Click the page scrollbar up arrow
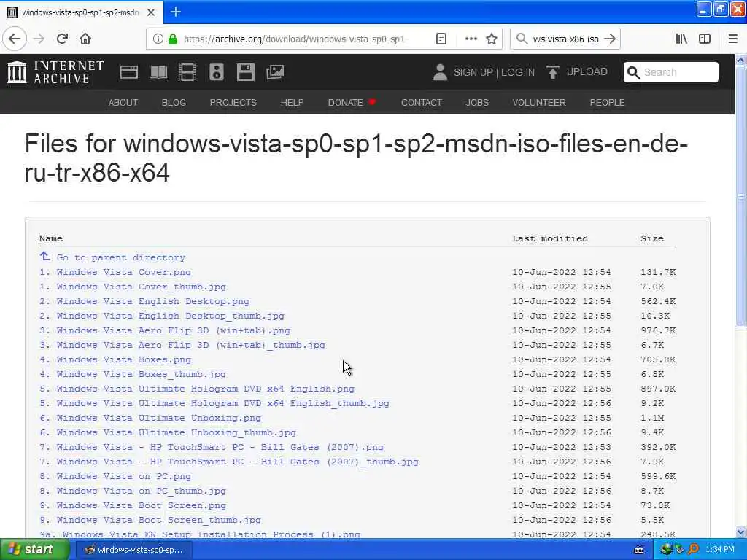 [740, 60]
